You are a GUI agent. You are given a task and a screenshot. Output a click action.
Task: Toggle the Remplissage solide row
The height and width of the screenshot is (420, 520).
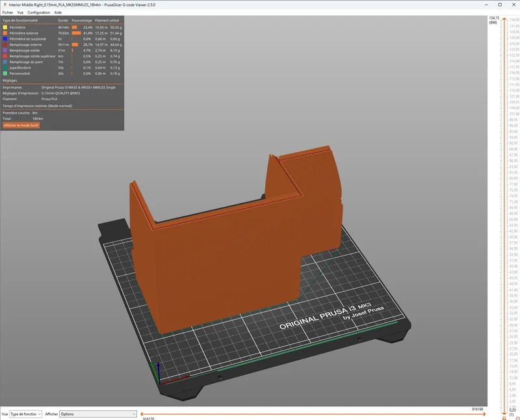pos(62,51)
